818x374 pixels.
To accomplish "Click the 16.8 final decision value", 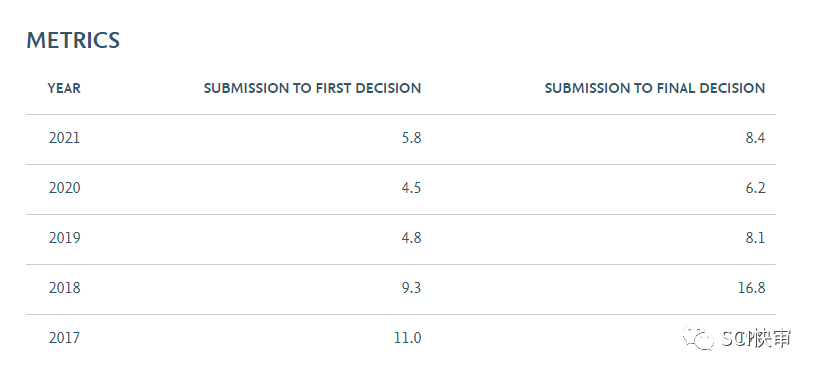I will tap(752, 288).
